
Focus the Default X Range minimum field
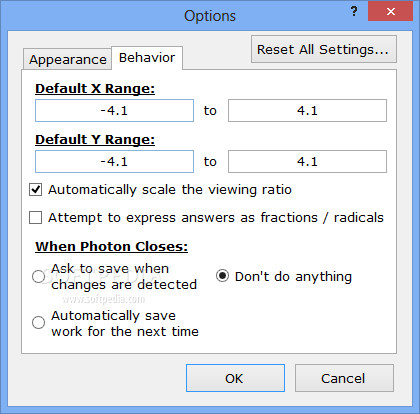(x=114, y=110)
